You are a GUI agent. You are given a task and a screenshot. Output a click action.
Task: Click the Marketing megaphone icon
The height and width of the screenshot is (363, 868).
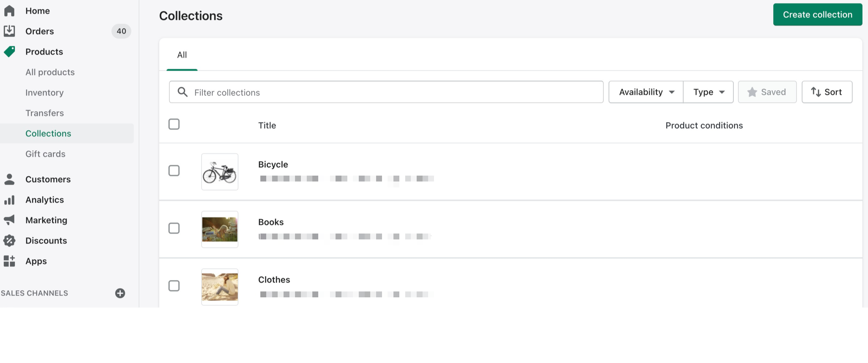point(9,220)
